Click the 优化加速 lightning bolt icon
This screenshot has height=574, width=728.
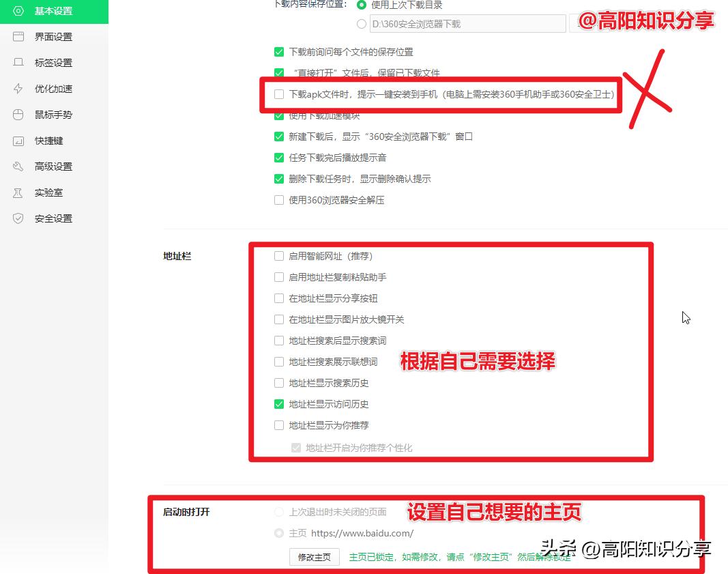point(19,88)
